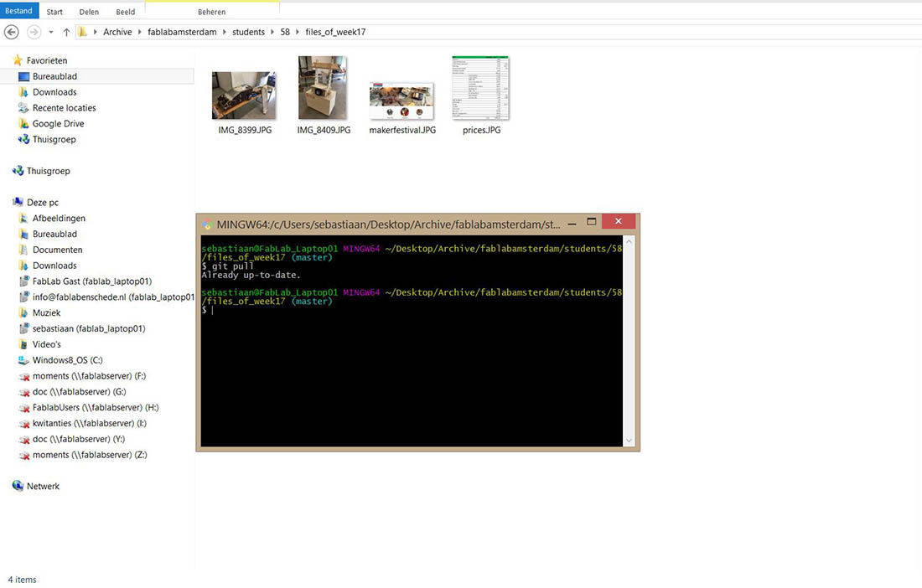Go up one folder level
922x588 pixels.
pyautogui.click(x=66, y=32)
